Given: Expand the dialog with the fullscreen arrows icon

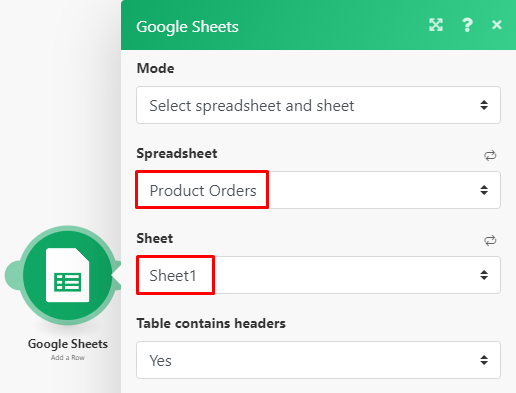Looking at the screenshot, I should click(x=436, y=25).
